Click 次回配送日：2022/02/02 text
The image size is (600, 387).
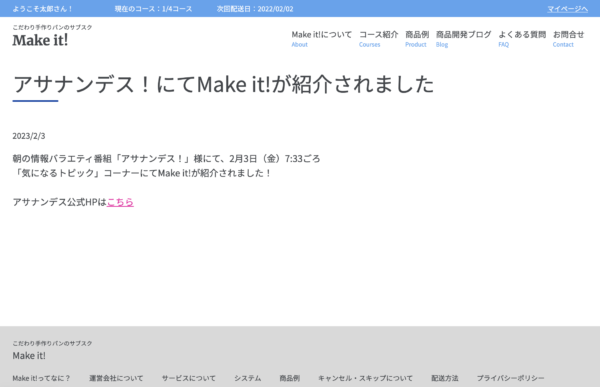pyautogui.click(x=255, y=9)
